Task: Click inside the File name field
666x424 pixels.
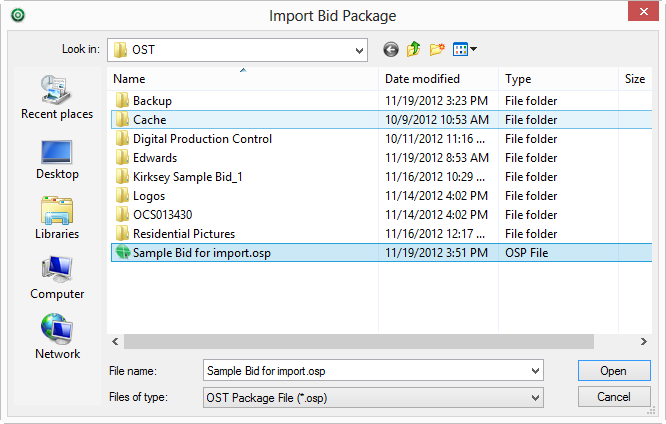Action: [366, 371]
